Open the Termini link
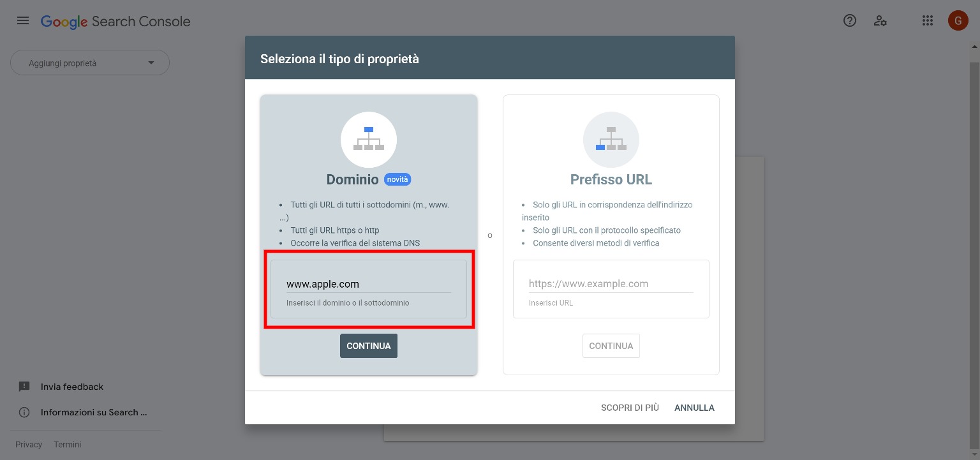The image size is (980, 460). (x=68, y=445)
